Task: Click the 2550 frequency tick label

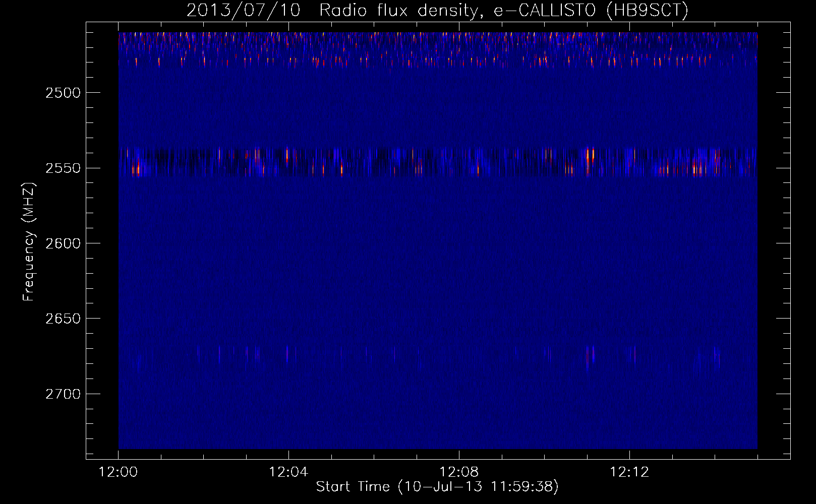Action: [x=63, y=168]
